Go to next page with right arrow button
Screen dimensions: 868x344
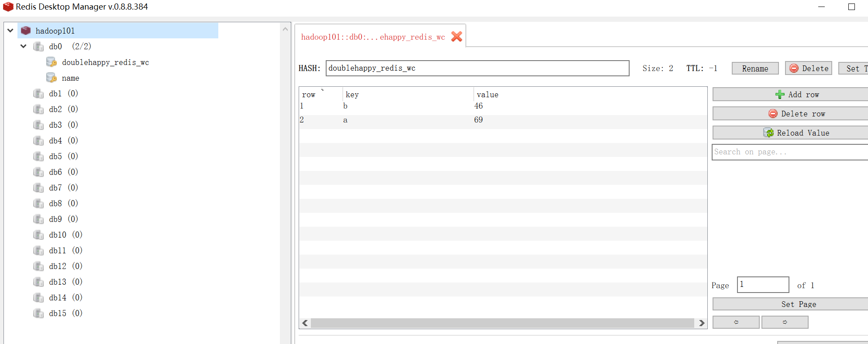point(785,322)
